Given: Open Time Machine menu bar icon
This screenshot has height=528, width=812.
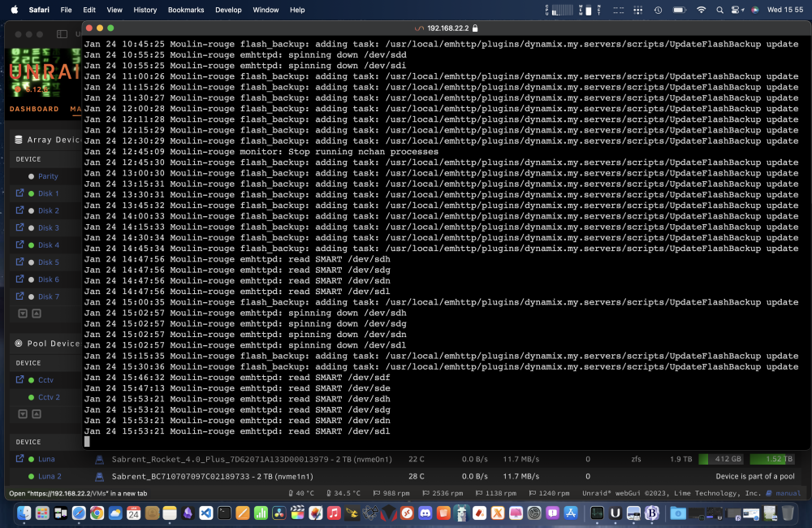Looking at the screenshot, I should pos(658,10).
